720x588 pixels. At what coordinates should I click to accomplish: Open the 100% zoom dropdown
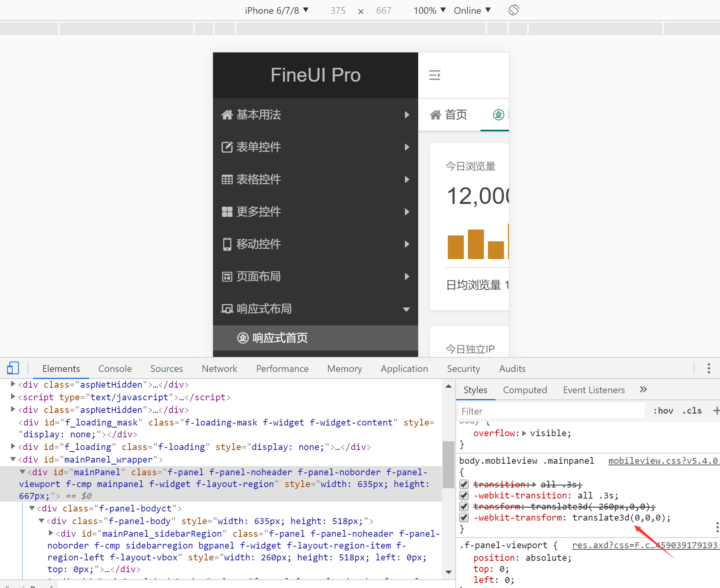click(429, 10)
